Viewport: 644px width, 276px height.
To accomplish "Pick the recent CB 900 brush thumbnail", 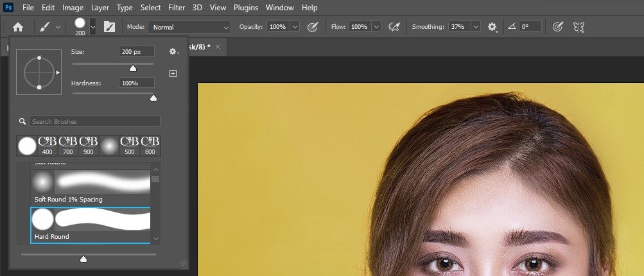I will [x=88, y=146].
